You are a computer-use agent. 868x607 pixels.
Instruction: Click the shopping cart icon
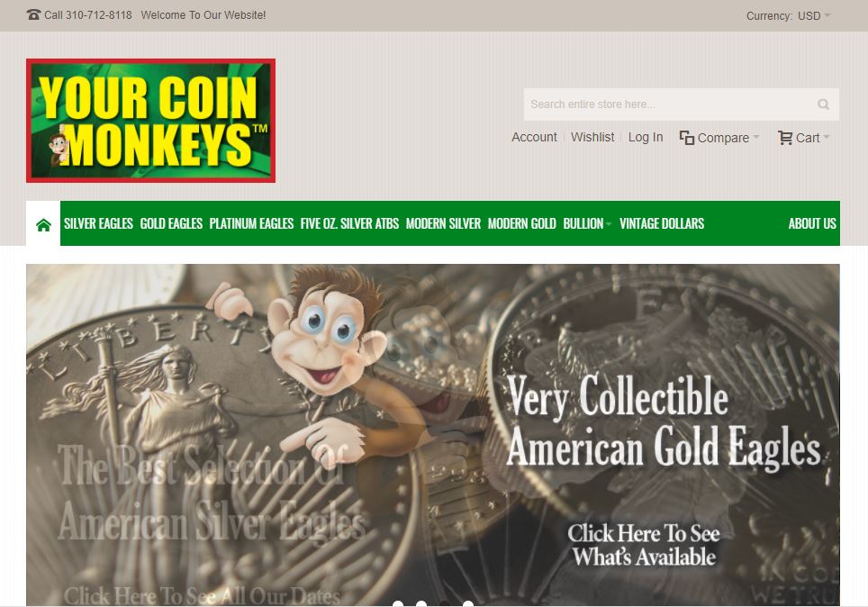(784, 138)
